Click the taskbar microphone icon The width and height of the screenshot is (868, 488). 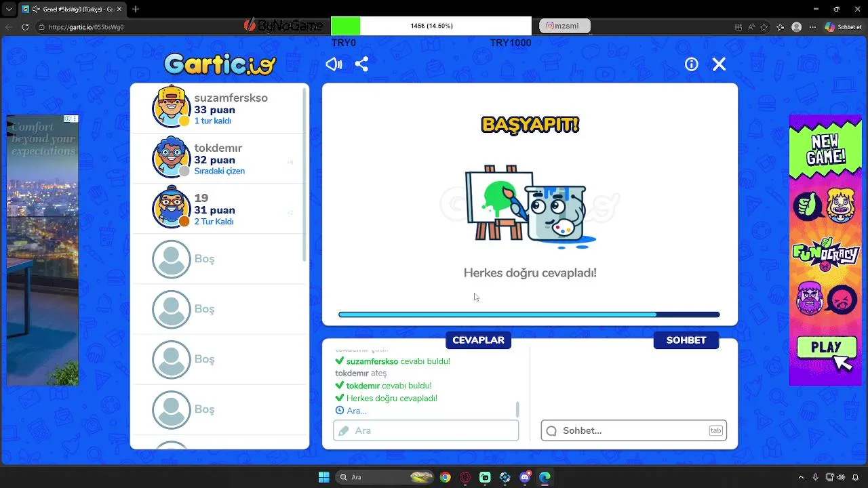pyautogui.click(x=816, y=477)
